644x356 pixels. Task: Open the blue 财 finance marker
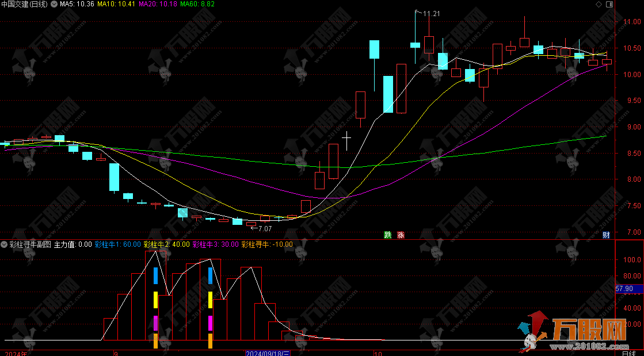[606, 235]
